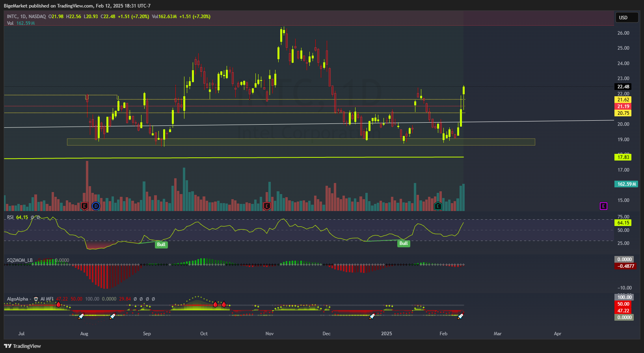Click the RSI value label 64.15 on the axis
This screenshot has height=353, width=644.
pyautogui.click(x=623, y=223)
